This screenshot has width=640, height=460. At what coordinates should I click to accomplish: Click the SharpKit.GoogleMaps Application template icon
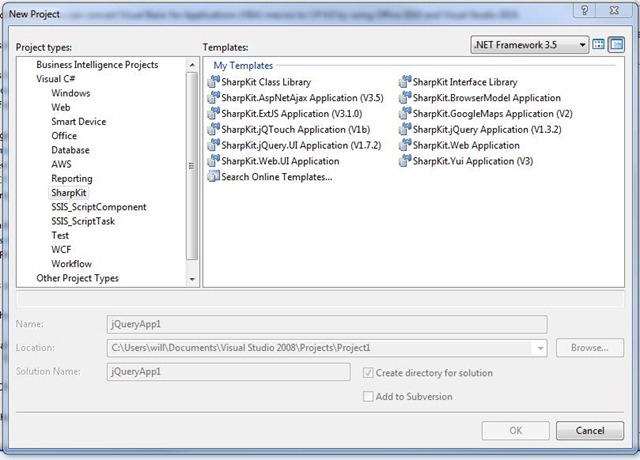tap(405, 113)
